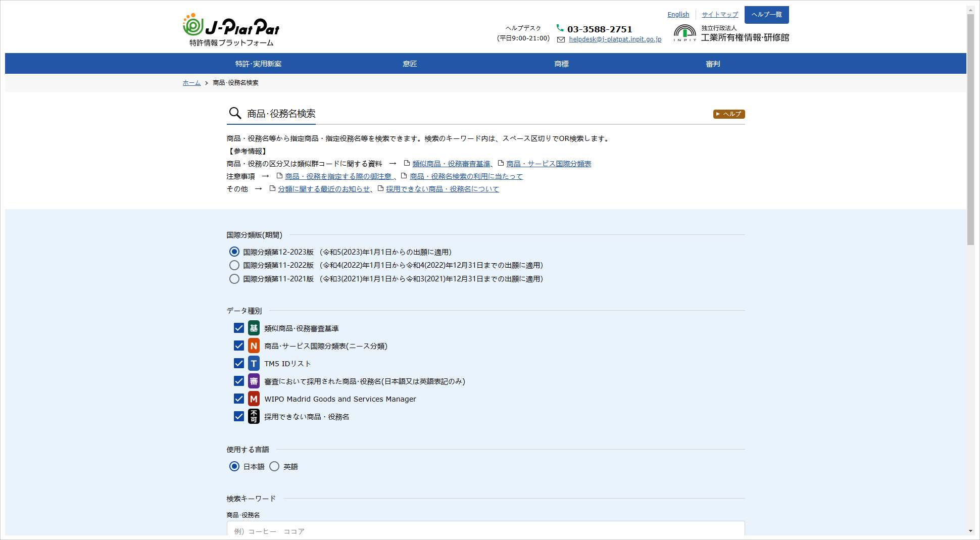Click the black 不可 icon
The height and width of the screenshot is (540, 980).
click(254, 417)
